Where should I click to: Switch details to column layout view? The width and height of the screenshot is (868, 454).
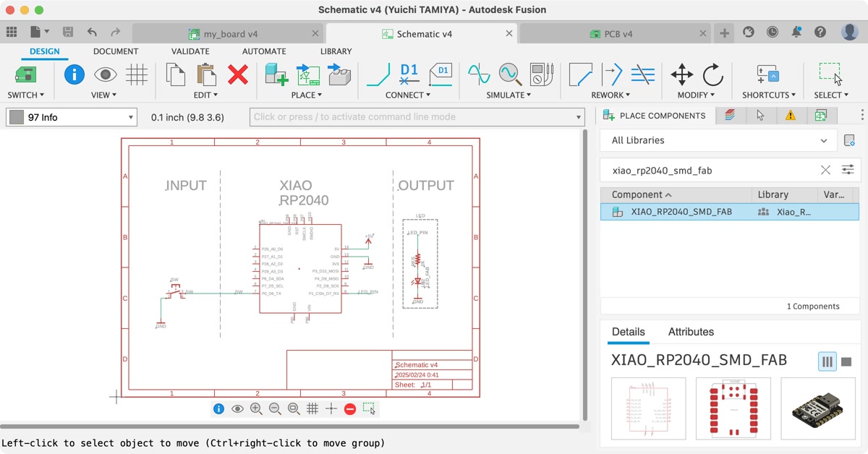[x=827, y=361]
